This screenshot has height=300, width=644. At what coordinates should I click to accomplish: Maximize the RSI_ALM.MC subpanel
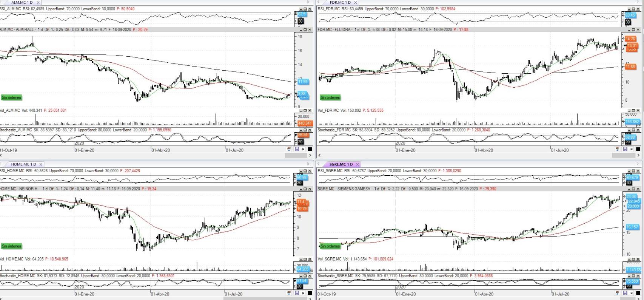305,9
